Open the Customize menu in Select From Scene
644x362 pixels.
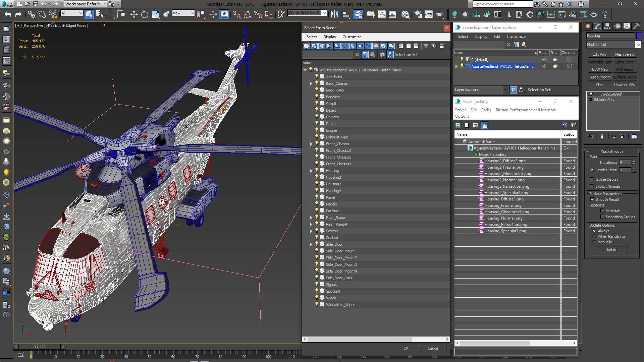coord(352,37)
